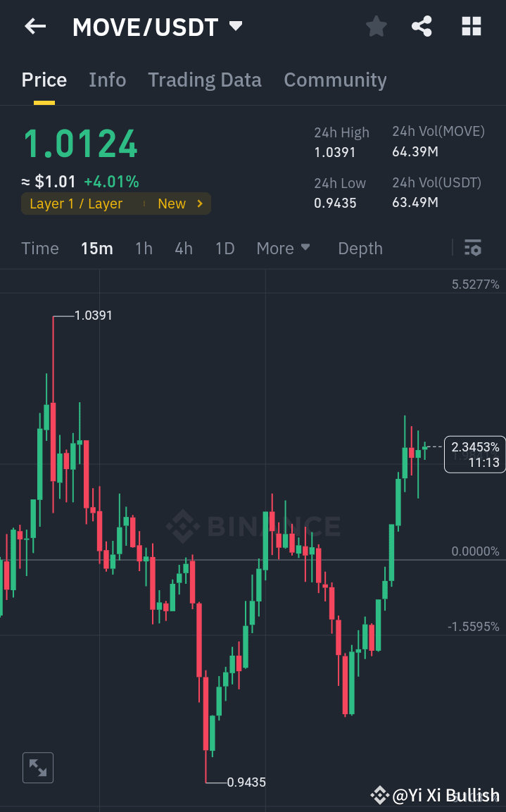Click the Binance logo beside Yi Xi Bullish

coord(379,796)
